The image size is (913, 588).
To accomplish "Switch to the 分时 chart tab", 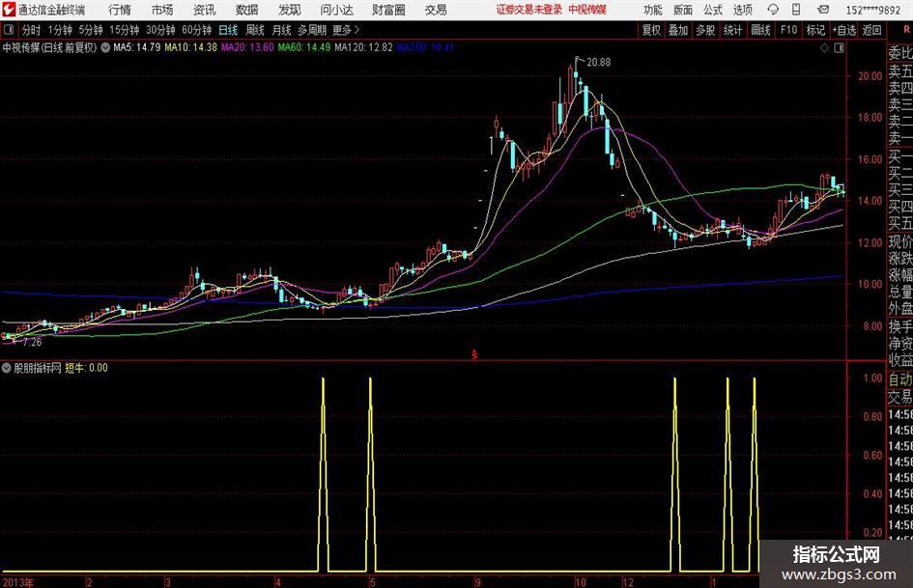I will [32, 30].
